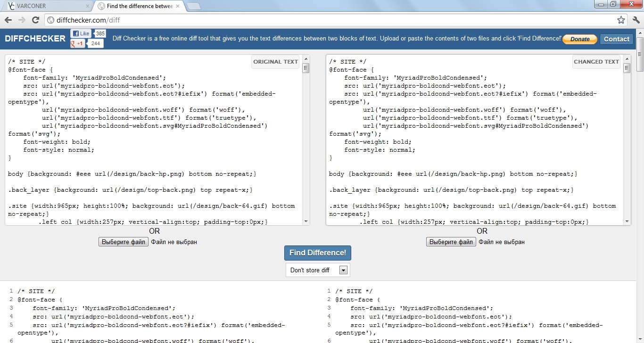Click the original text scroll down arrow

pyautogui.click(x=306, y=221)
